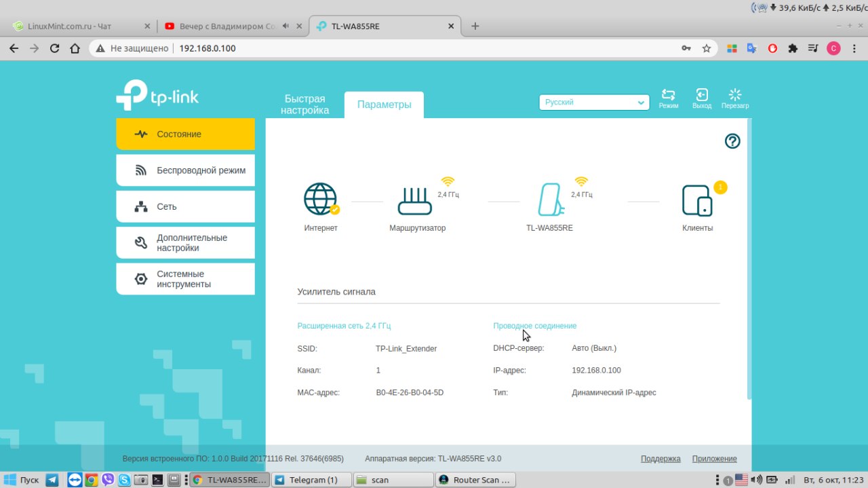Image resolution: width=868 pixels, height=488 pixels.
Task: Open the Extensions puzzle piece menu
Action: click(793, 48)
